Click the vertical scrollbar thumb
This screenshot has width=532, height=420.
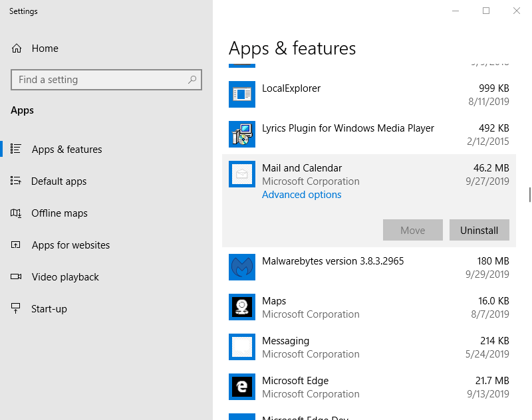[529, 195]
